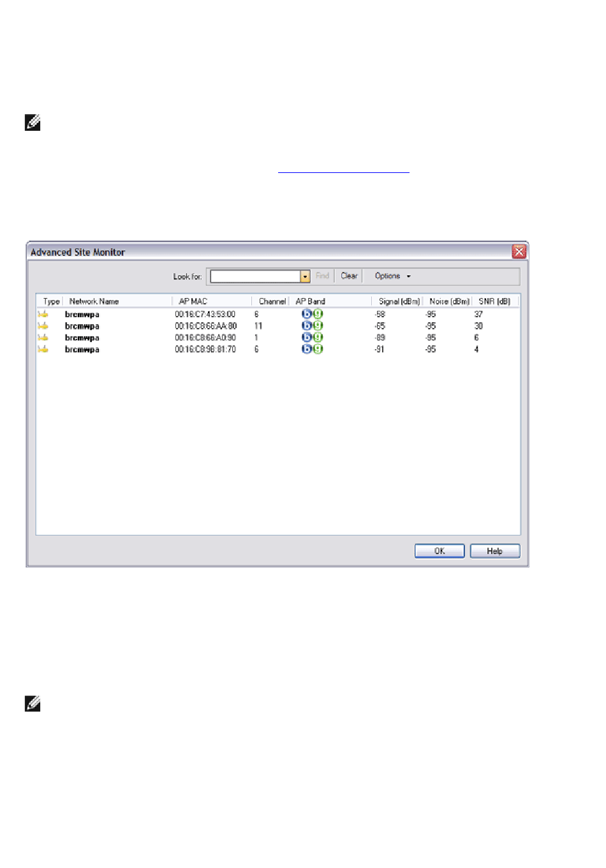Image resolution: width=606 pixels, height=868 pixels.
Task: Expand the Options dropdown menu
Action: pos(392,276)
